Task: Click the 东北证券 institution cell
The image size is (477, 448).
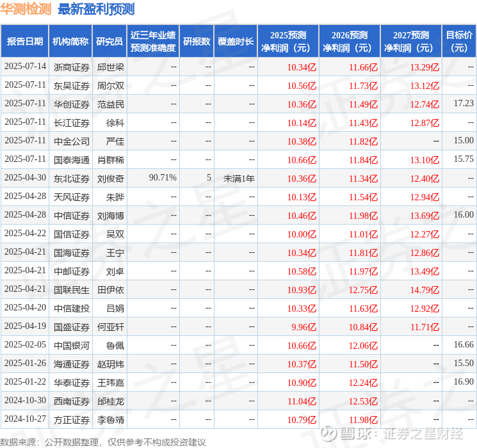Action: (72, 179)
